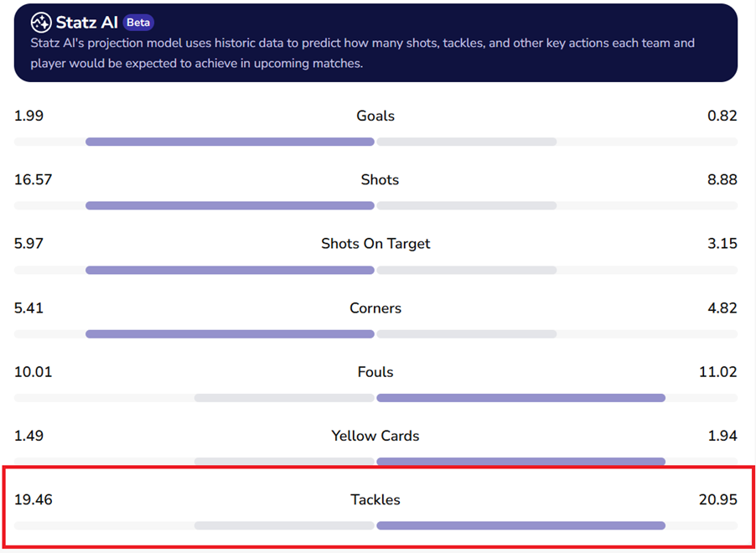Click the 16.57 shots projection value

(x=33, y=179)
